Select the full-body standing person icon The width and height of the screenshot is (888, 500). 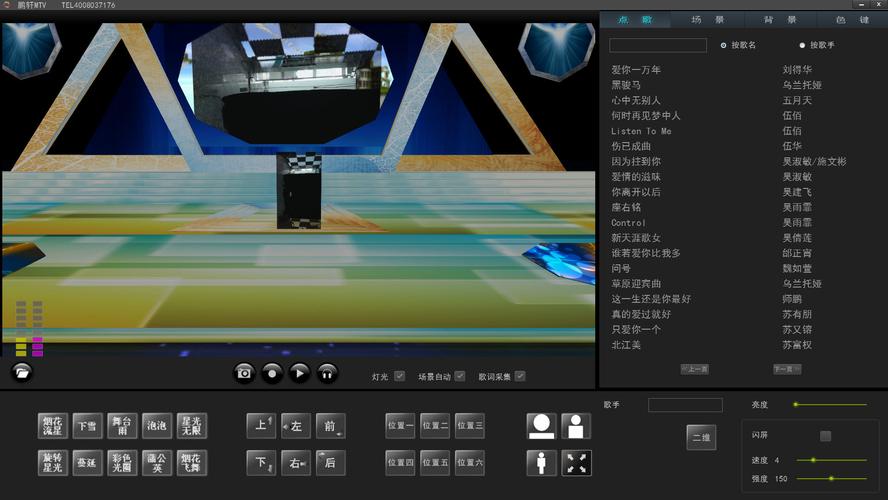coord(541,462)
